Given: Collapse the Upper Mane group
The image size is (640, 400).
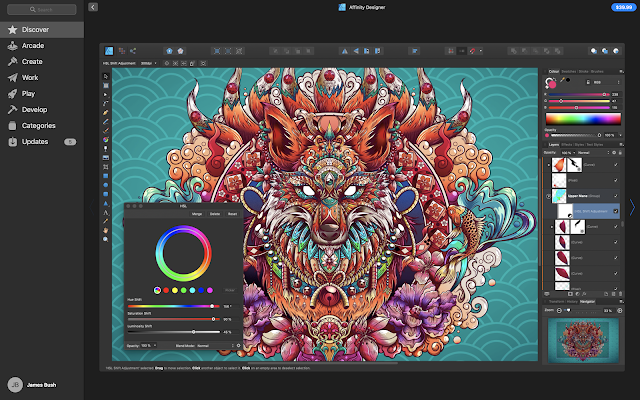Looking at the screenshot, I should coord(548,196).
